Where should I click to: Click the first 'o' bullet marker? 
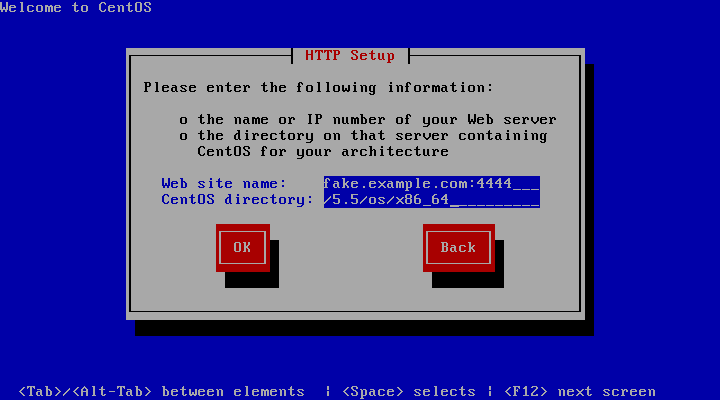click(184, 120)
